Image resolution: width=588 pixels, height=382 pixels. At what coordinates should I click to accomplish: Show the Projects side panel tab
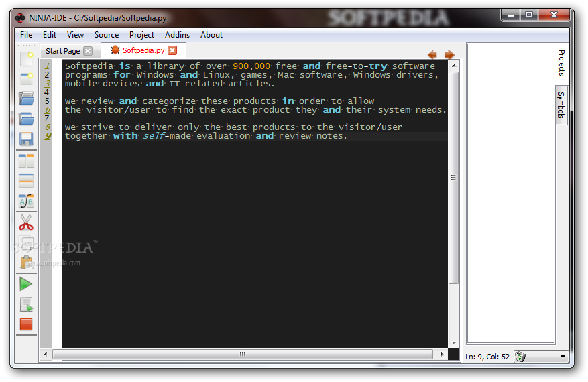[561, 63]
